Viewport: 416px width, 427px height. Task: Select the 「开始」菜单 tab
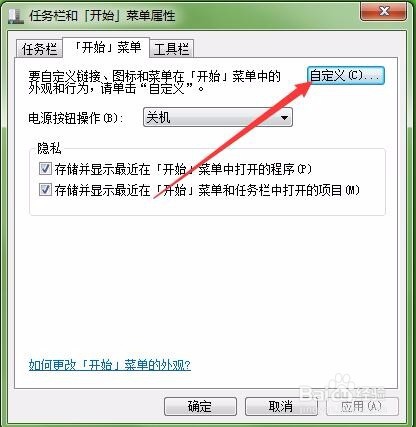(x=107, y=47)
